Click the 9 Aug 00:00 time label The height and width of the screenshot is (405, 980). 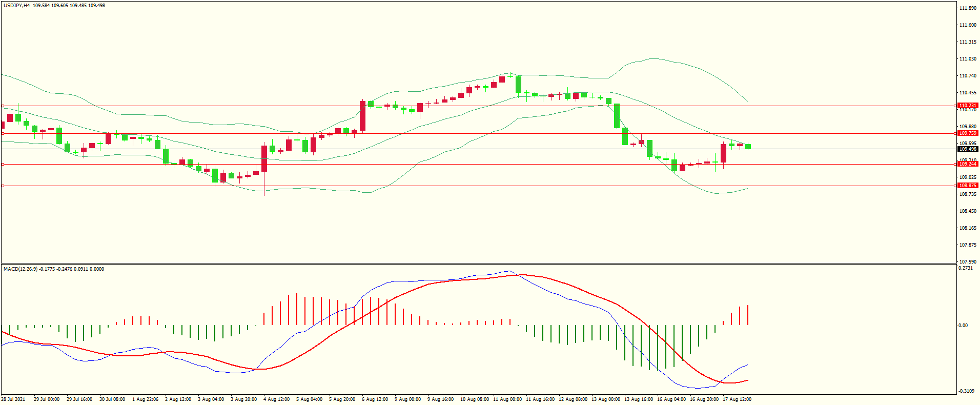click(407, 399)
